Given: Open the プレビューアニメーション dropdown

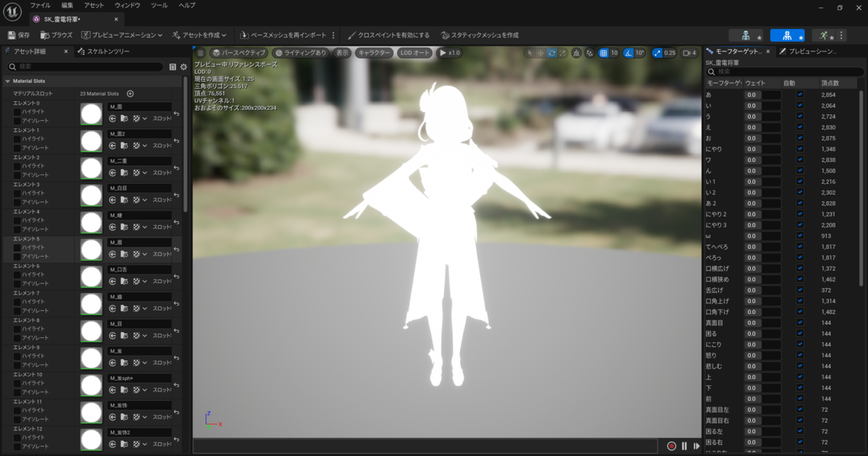Looking at the screenshot, I should 123,35.
